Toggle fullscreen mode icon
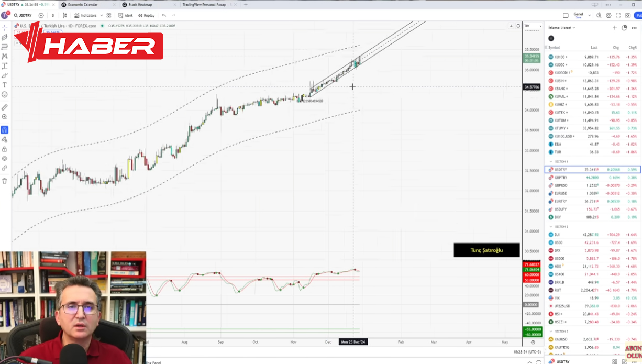This screenshot has height=364, width=642. 619,15
